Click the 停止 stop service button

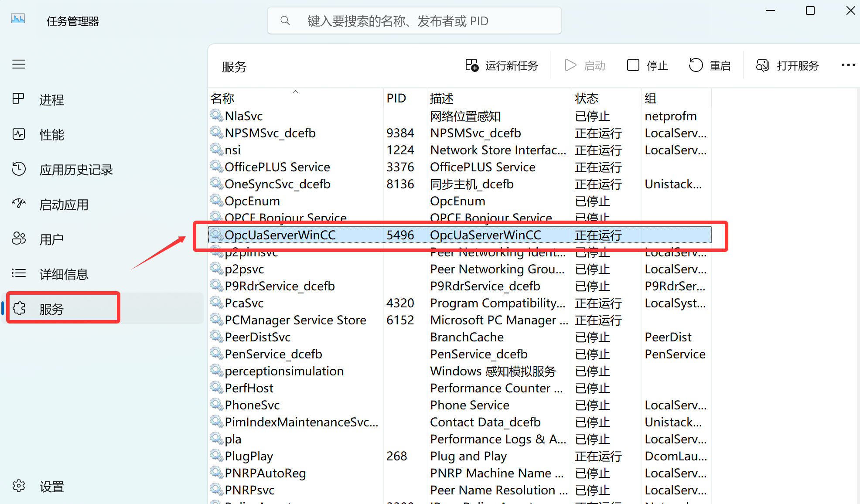[648, 66]
